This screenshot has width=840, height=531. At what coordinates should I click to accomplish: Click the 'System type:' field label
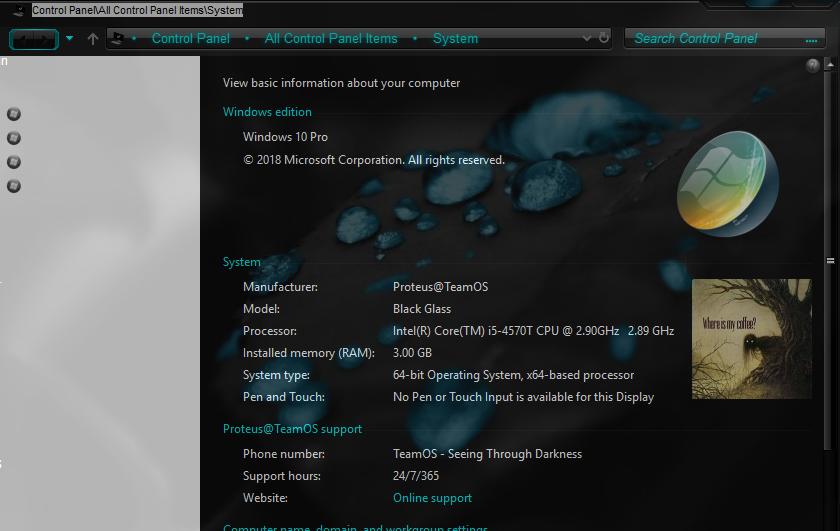276,375
